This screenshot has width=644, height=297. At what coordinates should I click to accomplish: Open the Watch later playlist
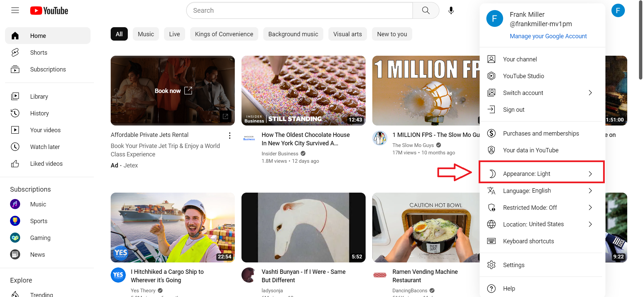click(48, 147)
